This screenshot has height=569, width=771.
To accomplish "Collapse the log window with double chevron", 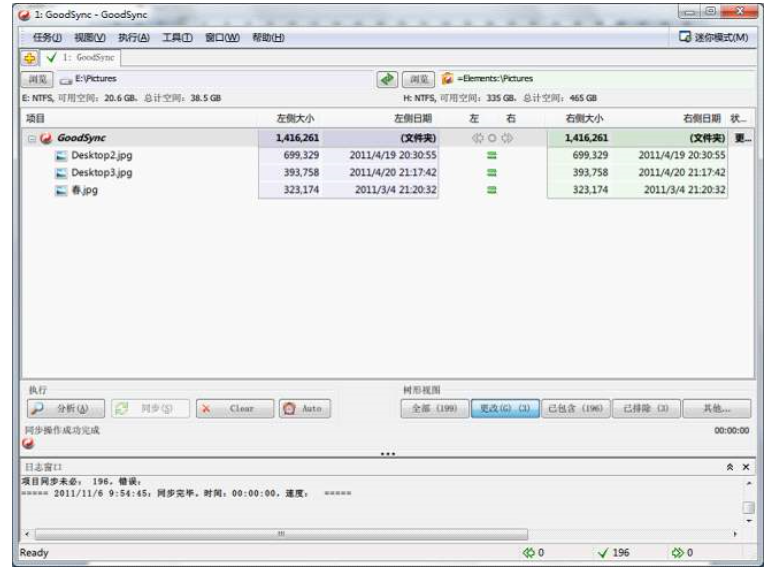I will pyautogui.click(x=730, y=467).
